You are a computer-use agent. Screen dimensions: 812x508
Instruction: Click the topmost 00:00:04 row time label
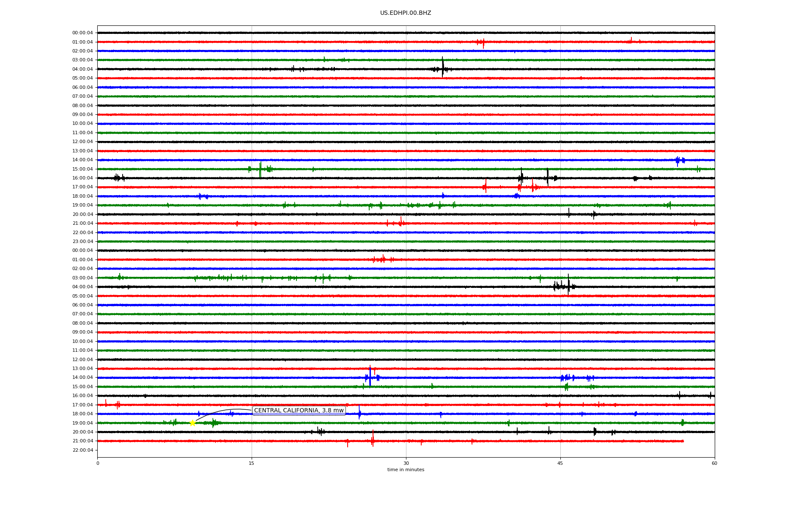click(x=82, y=33)
